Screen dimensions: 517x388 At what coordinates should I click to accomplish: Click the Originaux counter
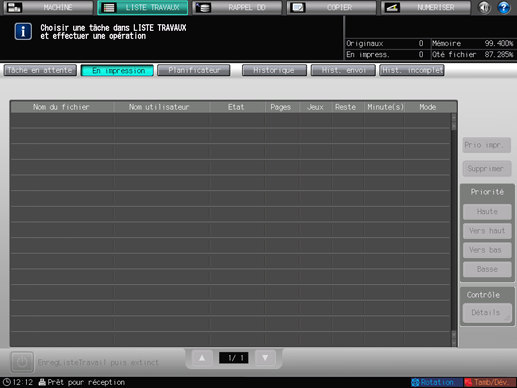[385, 44]
